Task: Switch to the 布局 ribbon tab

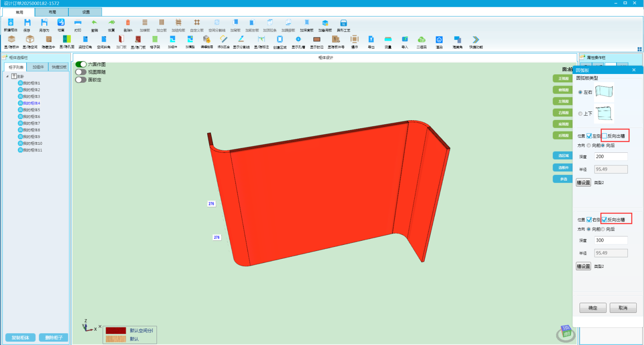Action: 52,12
